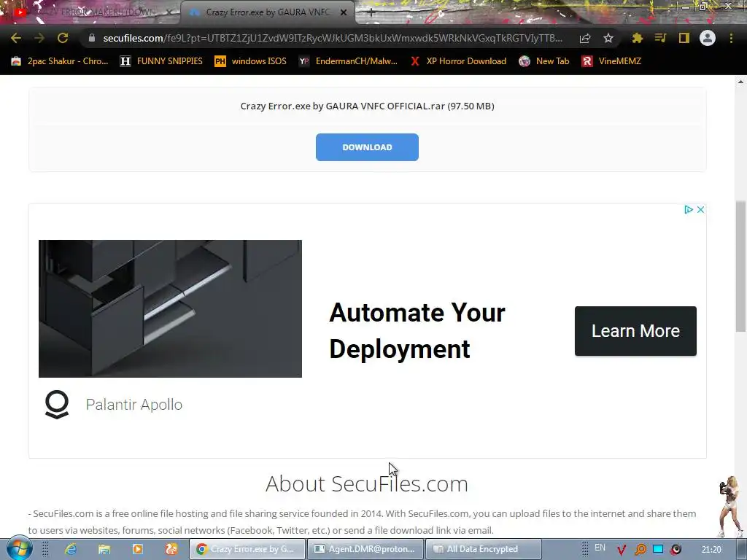Click the orange magnifier tray icon
This screenshot has height=560, width=747.
[640, 550]
